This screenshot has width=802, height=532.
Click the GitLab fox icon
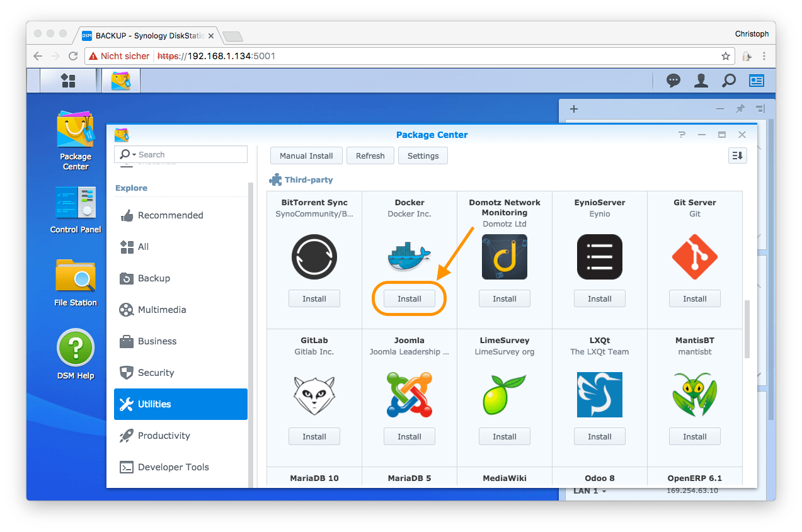[314, 395]
